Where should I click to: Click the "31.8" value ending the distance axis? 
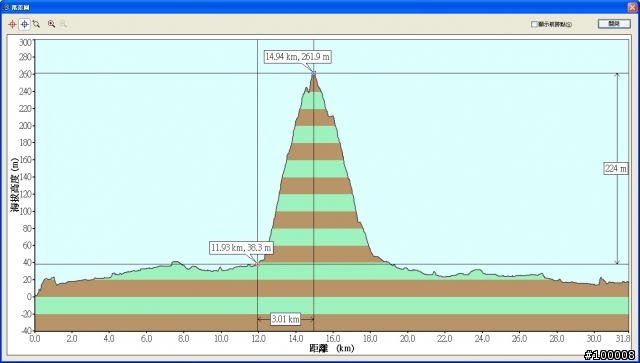pyautogui.click(x=623, y=339)
